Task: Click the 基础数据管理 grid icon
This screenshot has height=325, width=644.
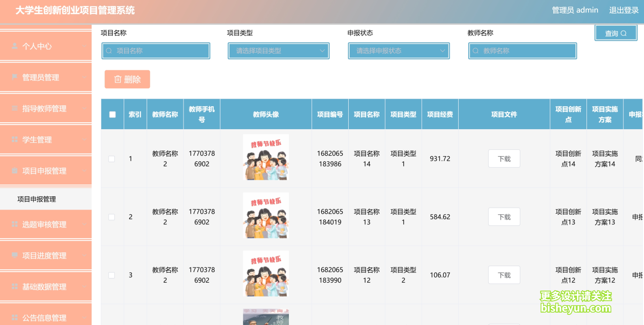Action: (15, 287)
